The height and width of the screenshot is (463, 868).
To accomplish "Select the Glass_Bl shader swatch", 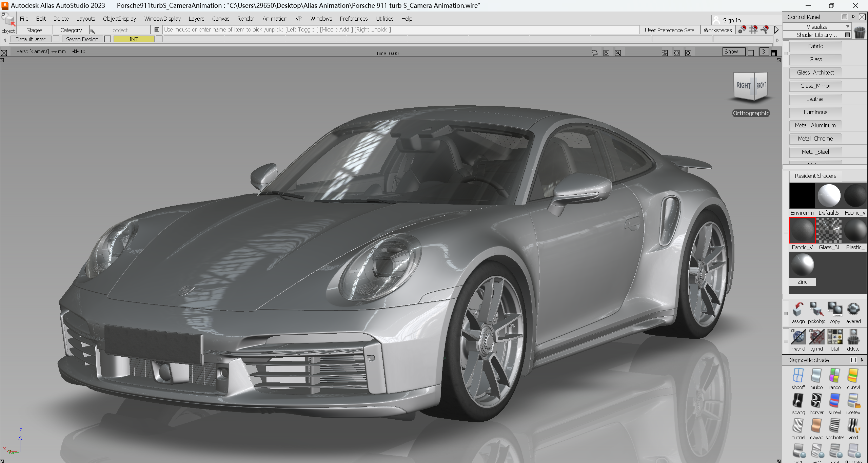I will 829,231.
